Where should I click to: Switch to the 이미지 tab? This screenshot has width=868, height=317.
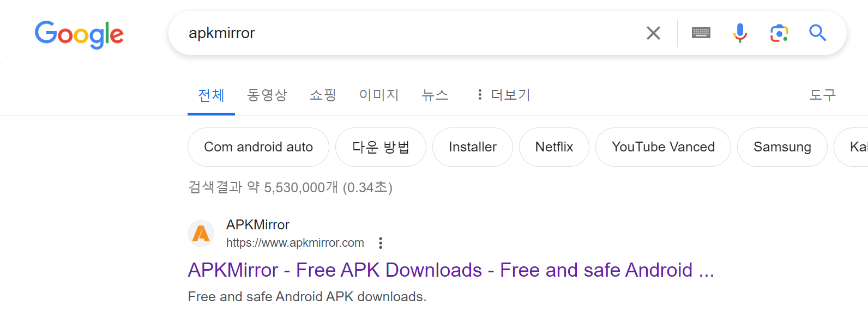pyautogui.click(x=379, y=95)
